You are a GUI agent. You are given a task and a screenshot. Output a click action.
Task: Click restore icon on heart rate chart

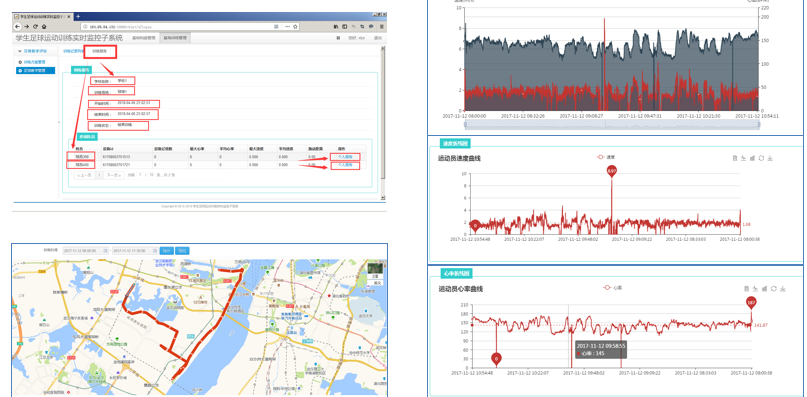click(774, 288)
